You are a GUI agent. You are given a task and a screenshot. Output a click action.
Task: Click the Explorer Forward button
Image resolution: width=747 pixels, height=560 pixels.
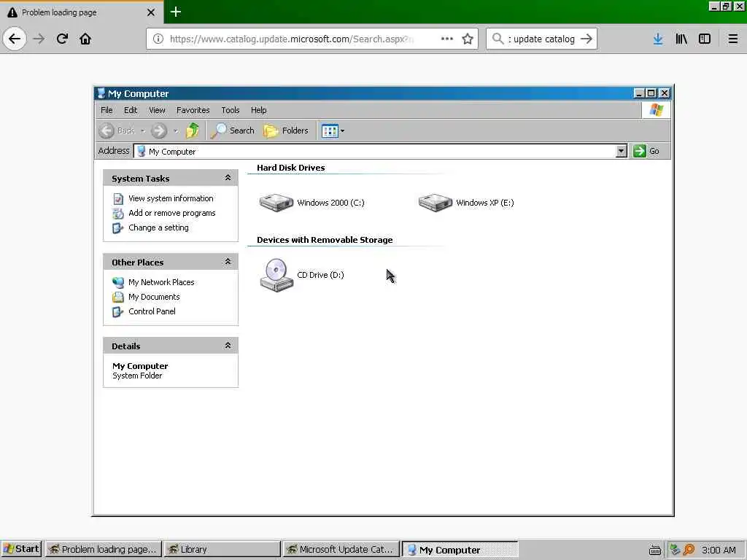pyautogui.click(x=159, y=131)
